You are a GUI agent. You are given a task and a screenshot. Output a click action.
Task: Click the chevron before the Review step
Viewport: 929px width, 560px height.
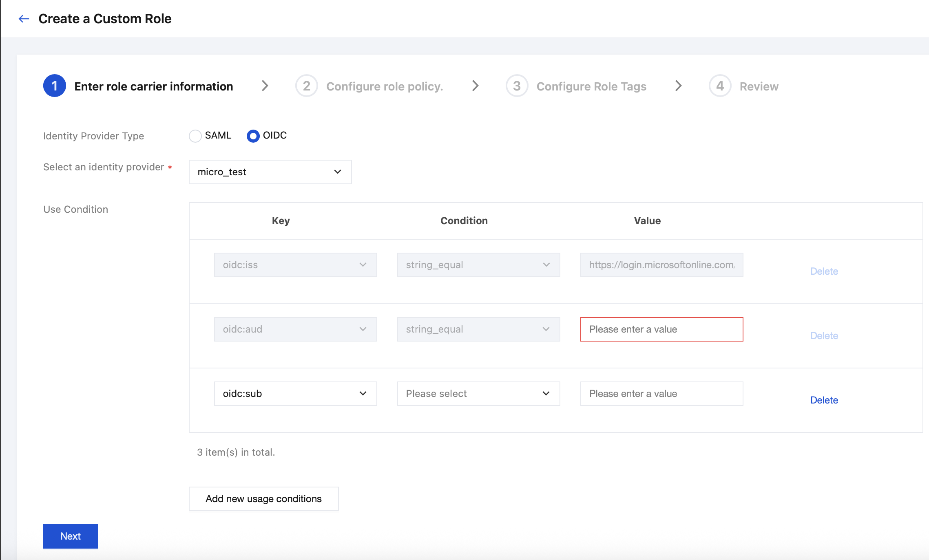coord(678,86)
